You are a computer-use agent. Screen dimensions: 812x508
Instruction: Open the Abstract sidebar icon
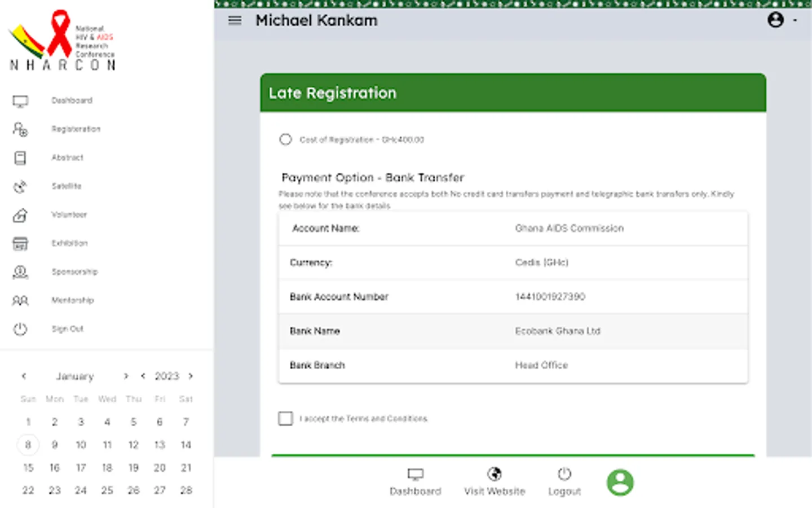20,158
